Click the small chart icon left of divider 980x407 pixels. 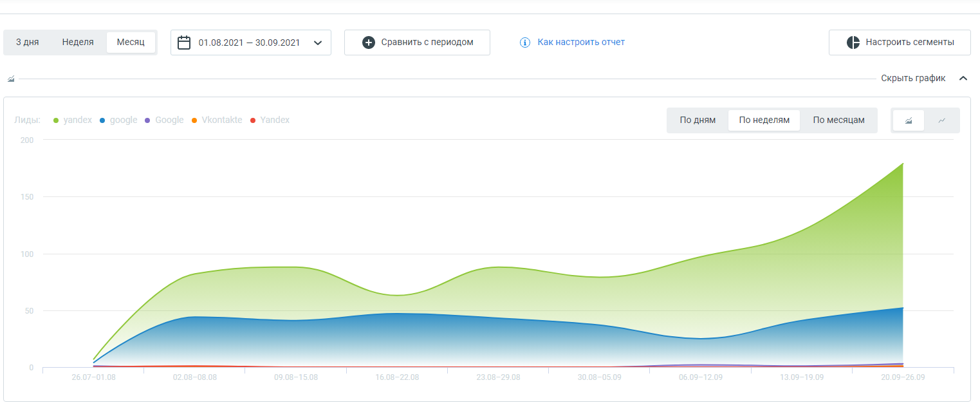click(x=11, y=79)
